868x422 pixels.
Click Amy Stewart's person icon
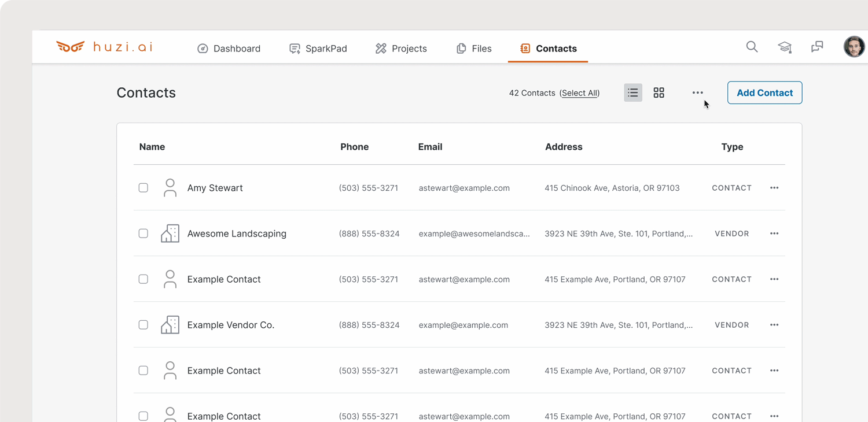click(170, 188)
